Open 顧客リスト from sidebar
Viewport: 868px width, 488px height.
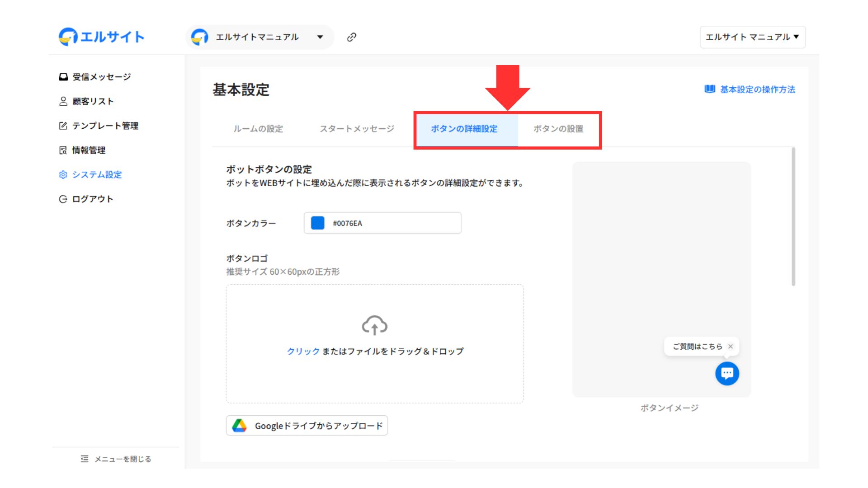92,101
